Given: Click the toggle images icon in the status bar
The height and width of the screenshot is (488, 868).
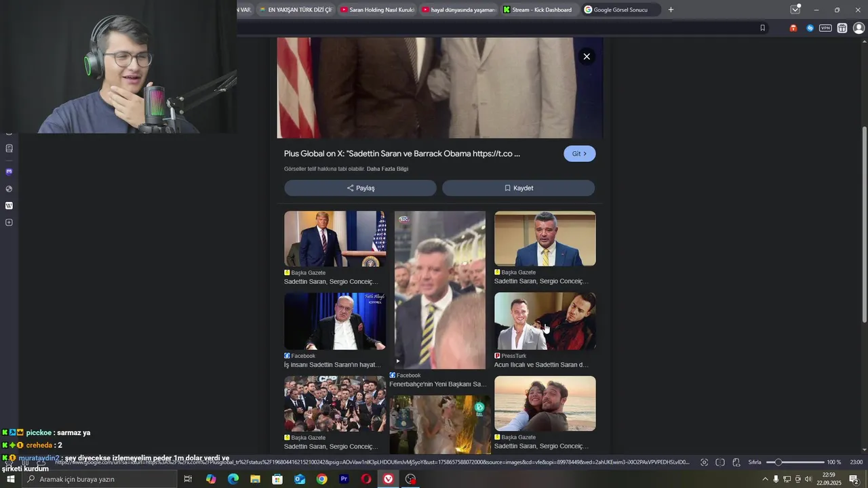Looking at the screenshot, I should coord(736,462).
